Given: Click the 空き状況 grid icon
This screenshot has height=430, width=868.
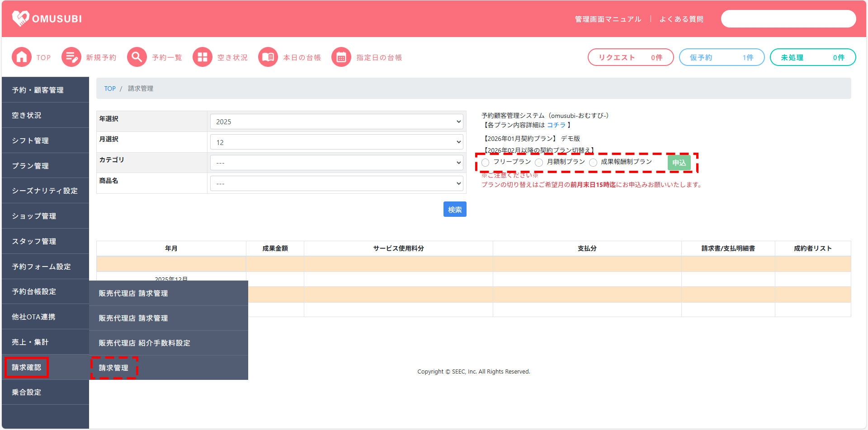Looking at the screenshot, I should [x=203, y=57].
